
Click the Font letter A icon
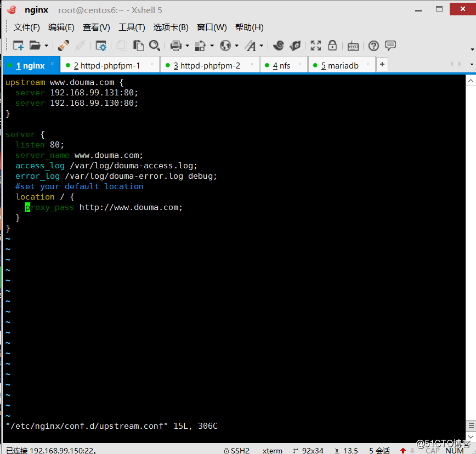point(251,46)
